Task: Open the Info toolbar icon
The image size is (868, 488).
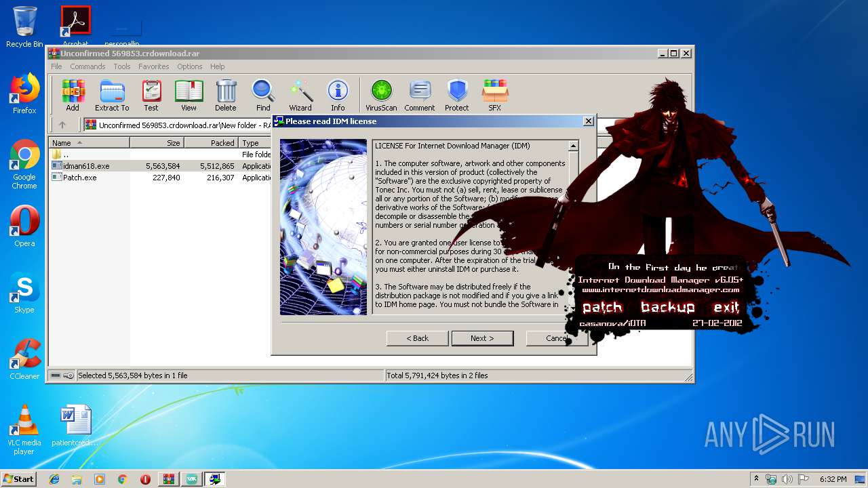Action: click(338, 95)
